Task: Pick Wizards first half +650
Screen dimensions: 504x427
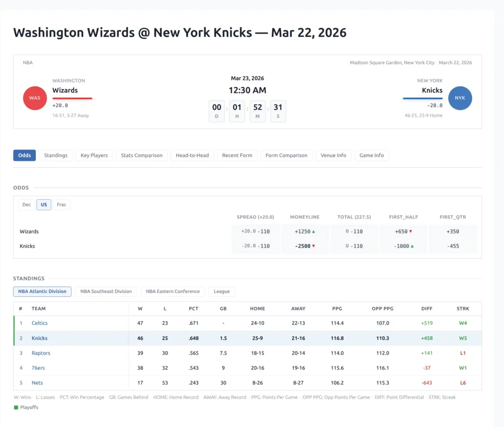Action: [404, 231]
